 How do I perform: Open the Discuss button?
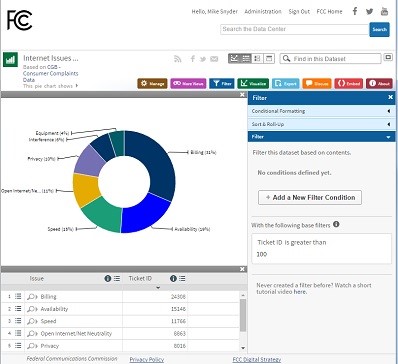pos(317,83)
